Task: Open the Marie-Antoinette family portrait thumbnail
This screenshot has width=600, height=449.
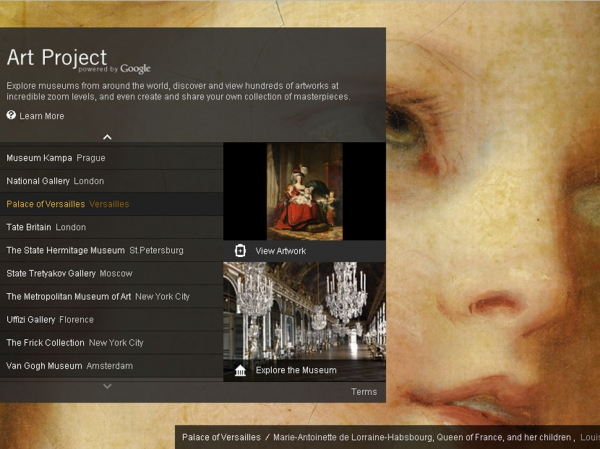Action: pyautogui.click(x=304, y=191)
